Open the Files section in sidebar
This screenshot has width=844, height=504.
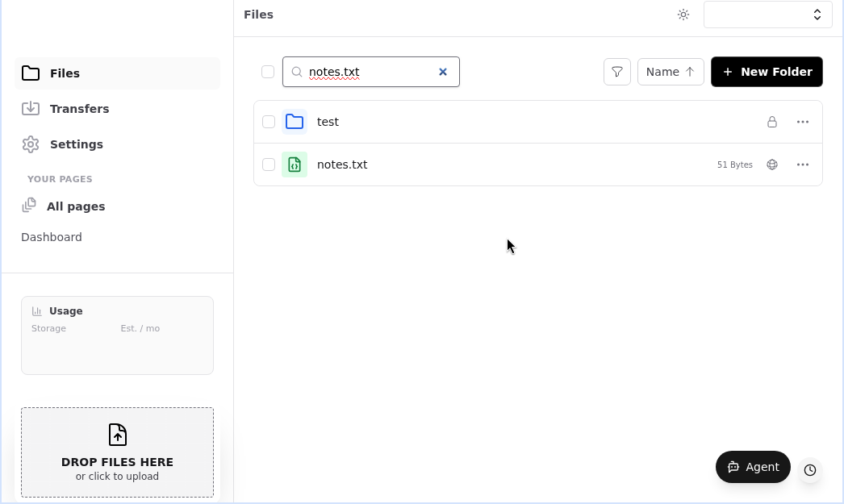(x=117, y=73)
